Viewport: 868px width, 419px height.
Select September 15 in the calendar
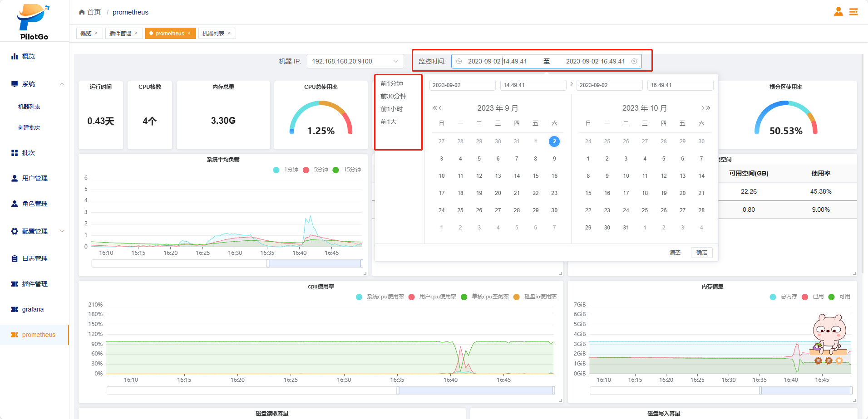(x=536, y=176)
